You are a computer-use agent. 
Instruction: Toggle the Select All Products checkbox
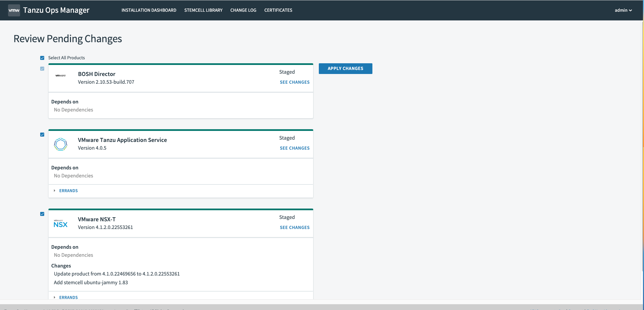[42, 58]
